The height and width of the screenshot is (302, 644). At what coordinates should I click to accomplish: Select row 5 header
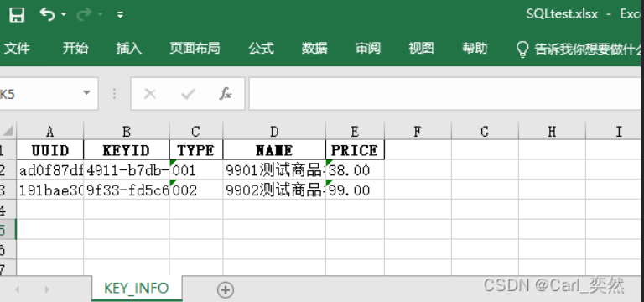click(8, 229)
